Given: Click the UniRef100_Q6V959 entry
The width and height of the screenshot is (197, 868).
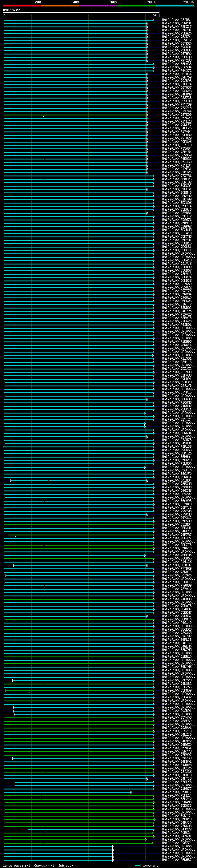Looking at the screenshot, I should click(x=177, y=155).
